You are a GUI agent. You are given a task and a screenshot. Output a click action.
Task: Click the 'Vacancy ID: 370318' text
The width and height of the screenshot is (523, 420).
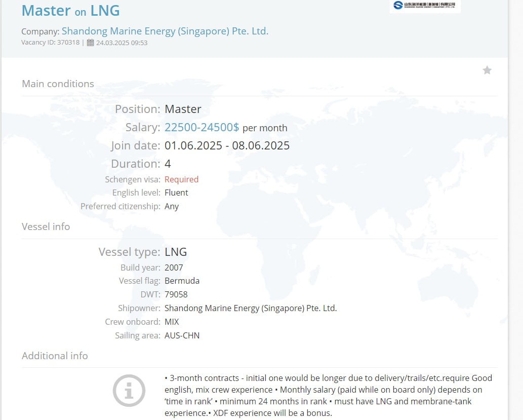coord(50,43)
